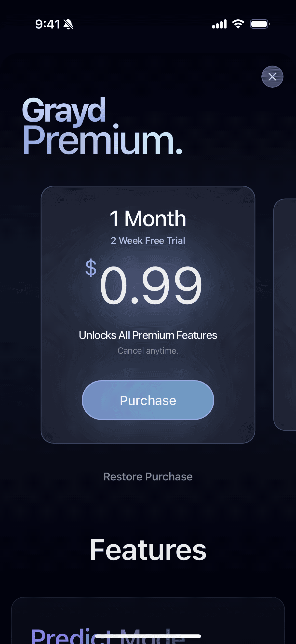
Task: Tap Unlocks All Premium Features text
Action: [148, 335]
